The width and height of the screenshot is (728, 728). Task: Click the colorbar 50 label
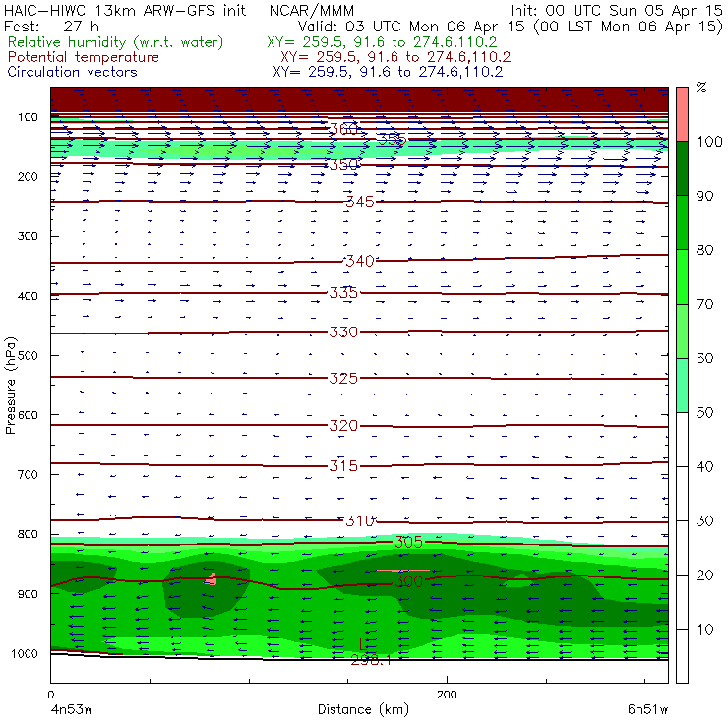(x=704, y=413)
